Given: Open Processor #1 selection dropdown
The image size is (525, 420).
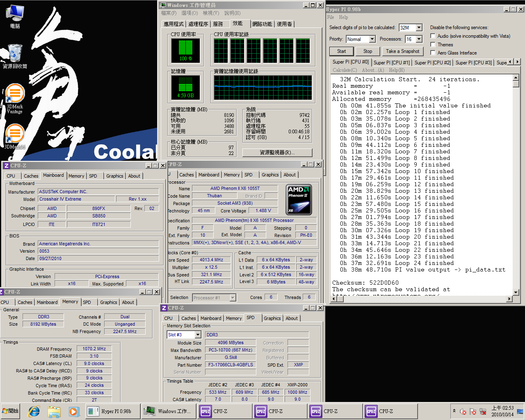Looking at the screenshot, I should [x=233, y=298].
